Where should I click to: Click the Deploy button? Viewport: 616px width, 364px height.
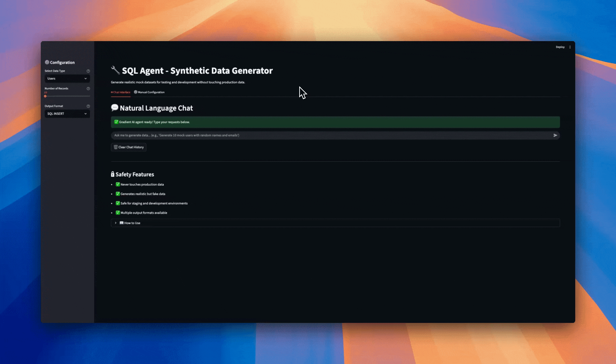click(x=560, y=47)
